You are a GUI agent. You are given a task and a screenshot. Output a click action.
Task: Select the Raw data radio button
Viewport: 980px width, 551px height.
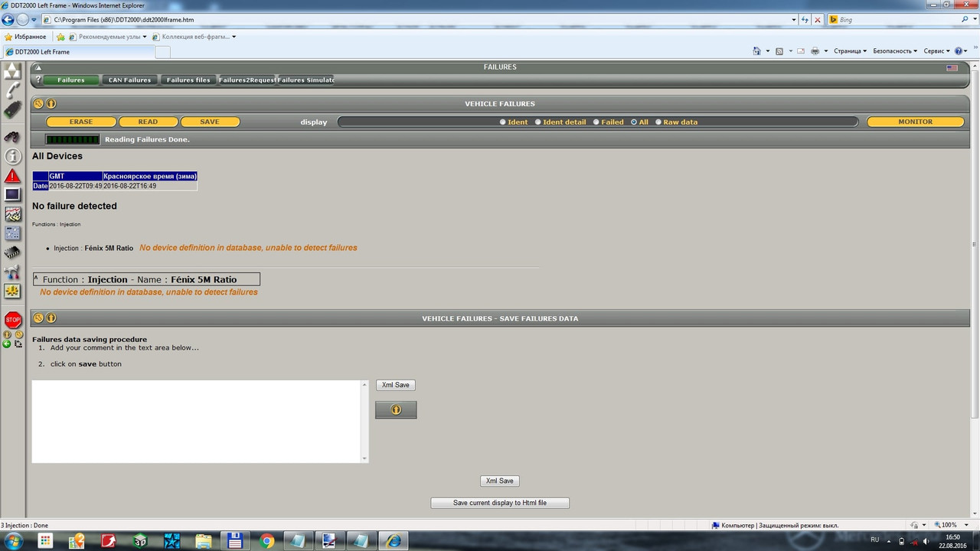point(658,122)
